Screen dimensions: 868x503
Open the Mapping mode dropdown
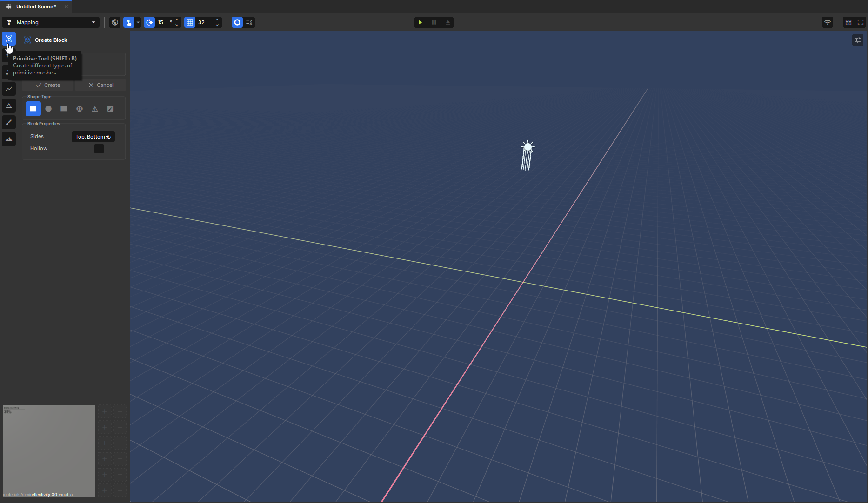[x=51, y=22]
